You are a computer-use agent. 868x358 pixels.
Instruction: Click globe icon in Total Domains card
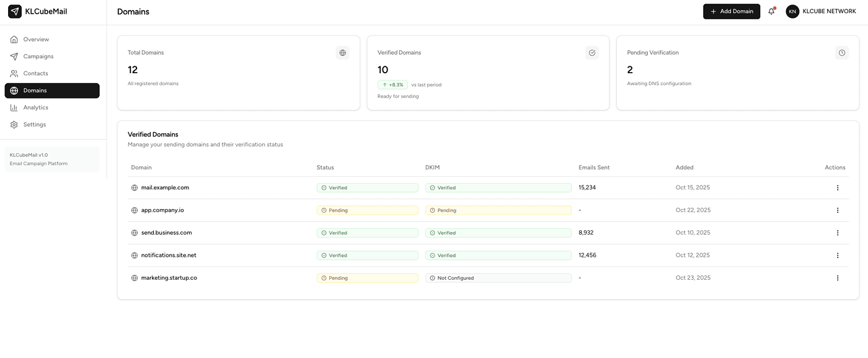342,53
